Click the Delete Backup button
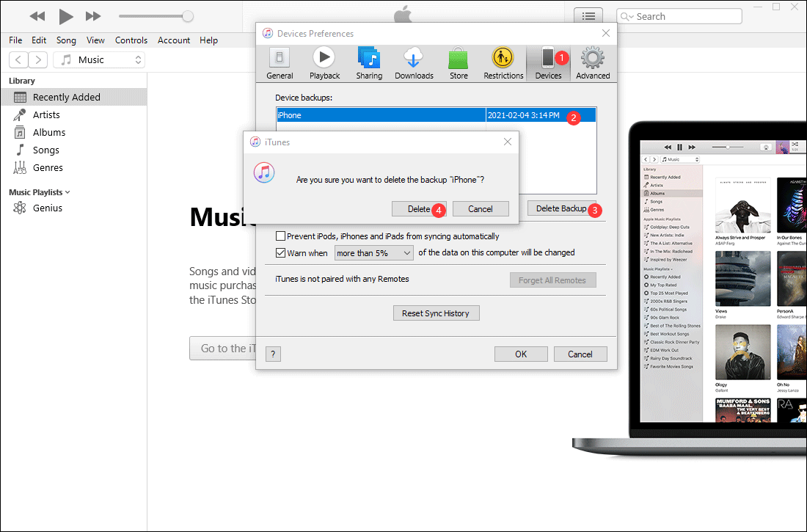The image size is (807, 532). [561, 208]
